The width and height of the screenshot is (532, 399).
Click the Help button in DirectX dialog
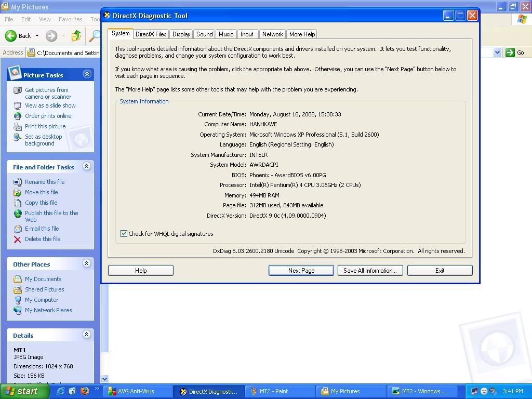pyautogui.click(x=141, y=270)
